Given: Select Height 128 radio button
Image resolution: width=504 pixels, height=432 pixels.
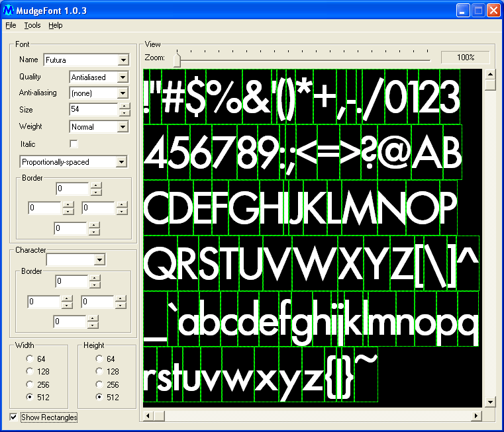Looking at the screenshot, I should click(x=100, y=372).
